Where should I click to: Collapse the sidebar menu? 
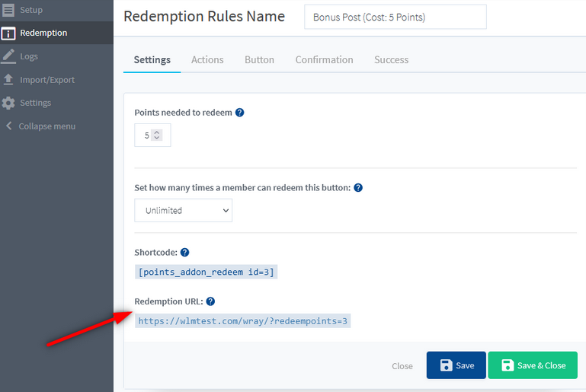[41, 126]
